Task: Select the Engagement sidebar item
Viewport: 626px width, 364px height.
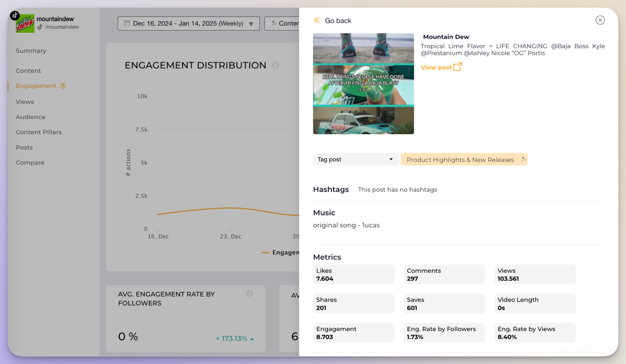Action: coord(36,86)
